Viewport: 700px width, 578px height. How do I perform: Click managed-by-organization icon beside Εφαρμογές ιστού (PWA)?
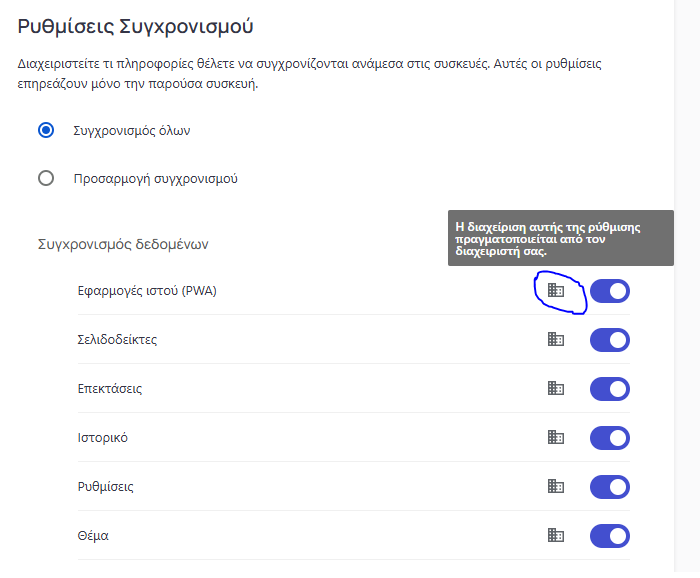pyautogui.click(x=556, y=291)
